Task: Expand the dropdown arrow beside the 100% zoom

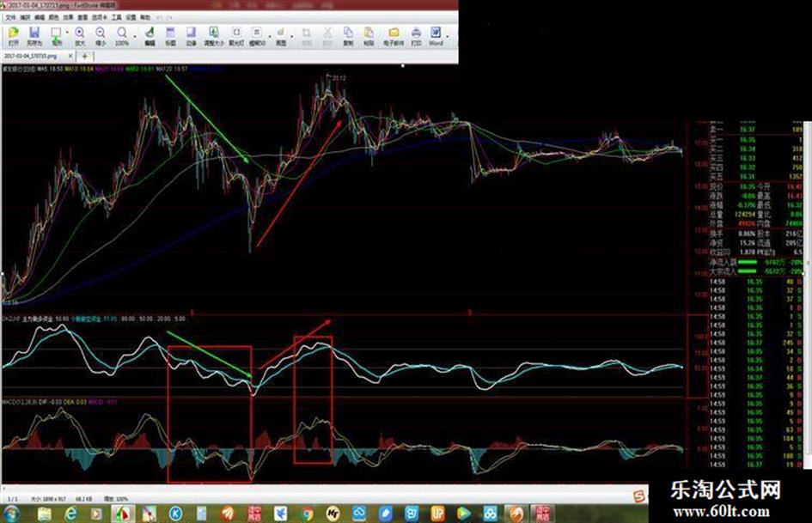Action: 135,36
